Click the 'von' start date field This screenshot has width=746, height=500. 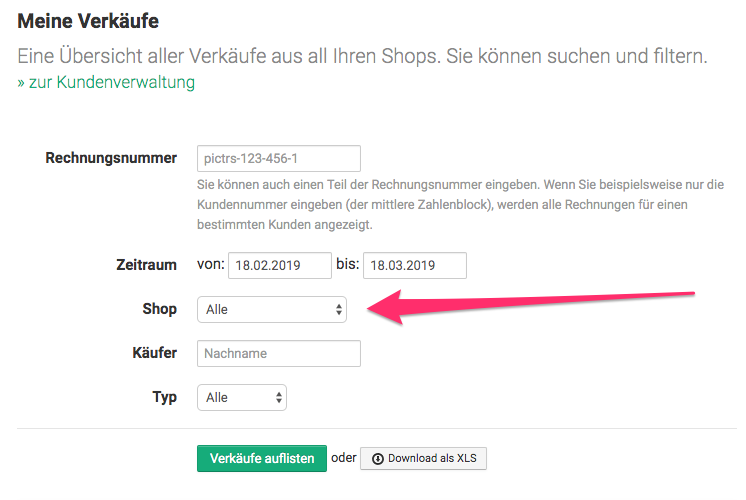pos(280,265)
